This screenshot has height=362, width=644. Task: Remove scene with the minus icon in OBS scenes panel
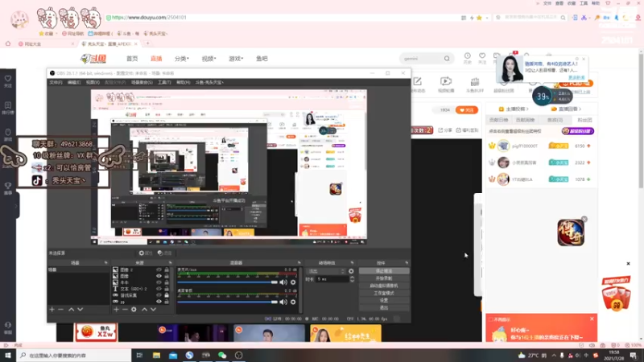pyautogui.click(x=61, y=310)
